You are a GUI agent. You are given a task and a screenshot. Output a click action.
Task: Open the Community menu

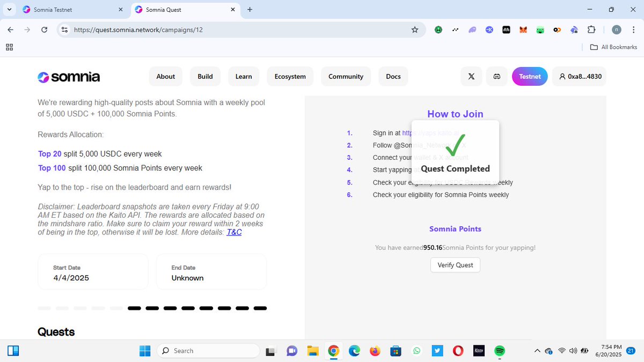click(346, 77)
